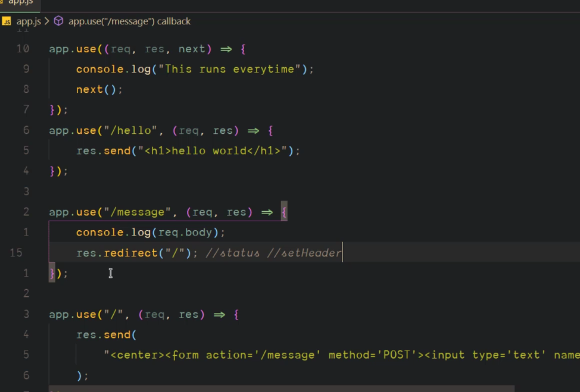The height and width of the screenshot is (392, 580).
Task: Click the cube symbol icon in breadcrumbs
Action: point(58,21)
